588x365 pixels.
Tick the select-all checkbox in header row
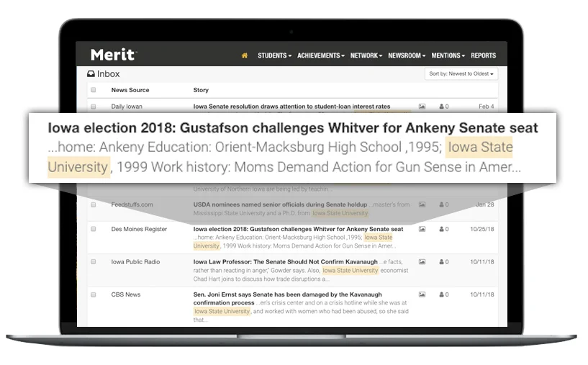point(94,90)
